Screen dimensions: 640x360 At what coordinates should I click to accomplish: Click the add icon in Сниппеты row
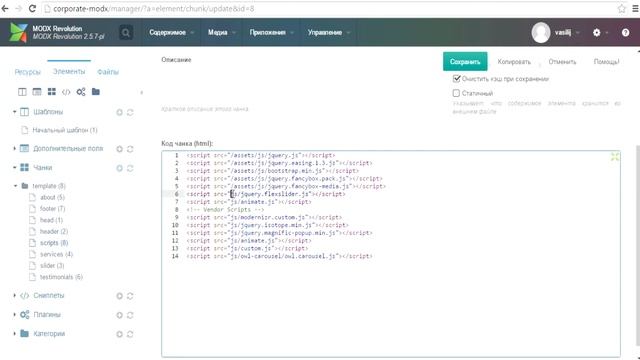coord(119,296)
